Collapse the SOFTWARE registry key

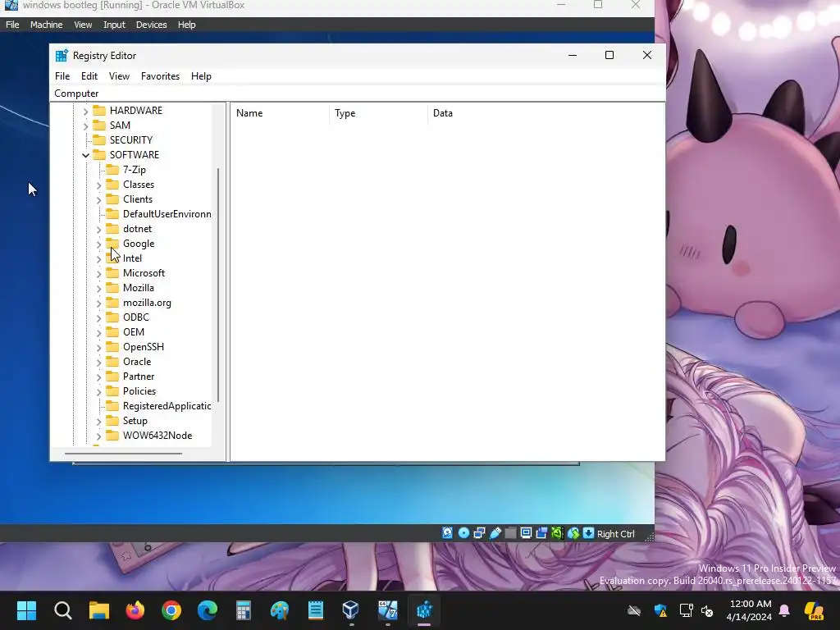pyautogui.click(x=85, y=155)
